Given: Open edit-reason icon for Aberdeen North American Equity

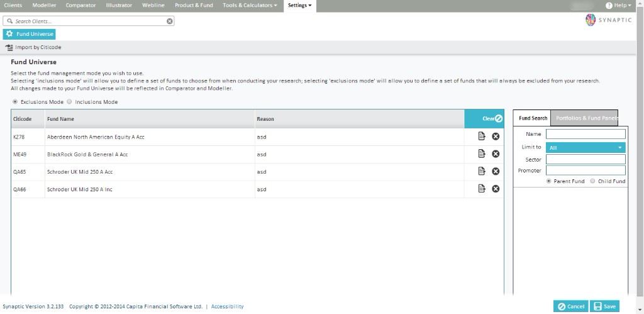Looking at the screenshot, I should [482, 137].
